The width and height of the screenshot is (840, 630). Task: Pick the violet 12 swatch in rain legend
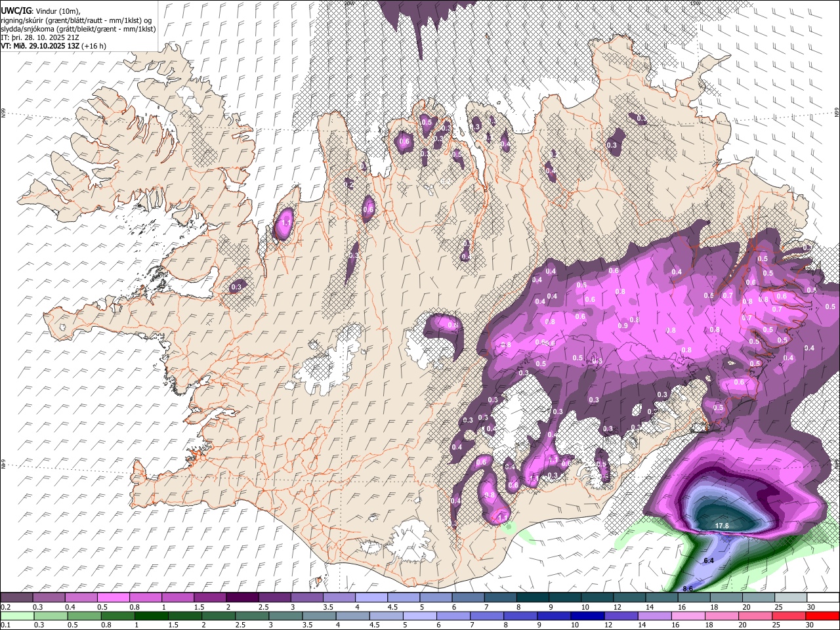(x=621, y=616)
